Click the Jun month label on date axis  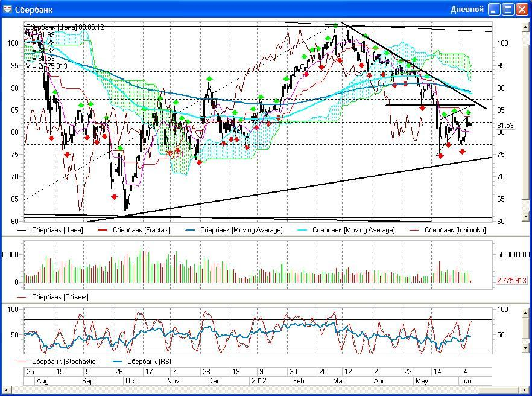click(x=466, y=381)
